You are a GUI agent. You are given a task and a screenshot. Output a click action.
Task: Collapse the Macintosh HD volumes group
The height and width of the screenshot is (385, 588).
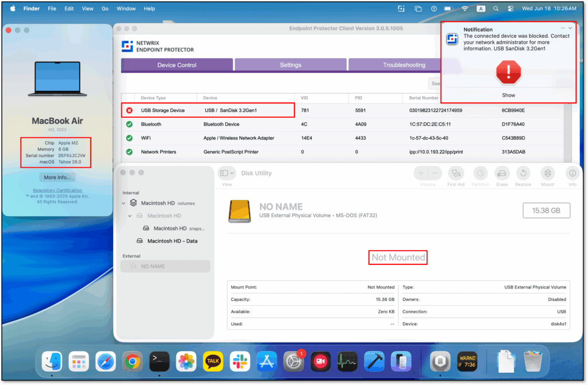tap(124, 203)
